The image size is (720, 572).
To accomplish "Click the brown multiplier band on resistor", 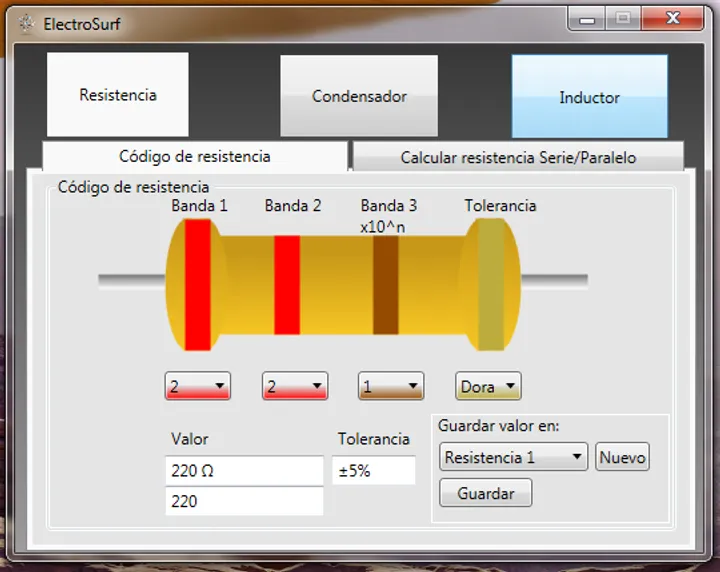I will 386,285.
